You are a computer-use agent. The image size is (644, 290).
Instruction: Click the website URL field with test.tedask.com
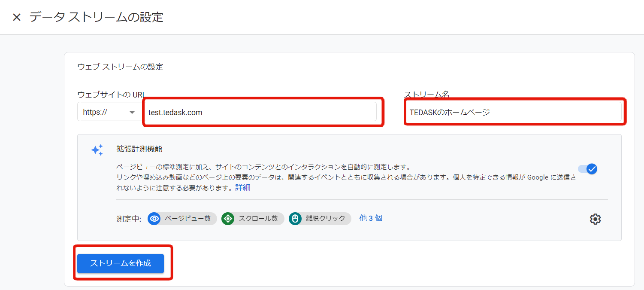click(x=260, y=113)
